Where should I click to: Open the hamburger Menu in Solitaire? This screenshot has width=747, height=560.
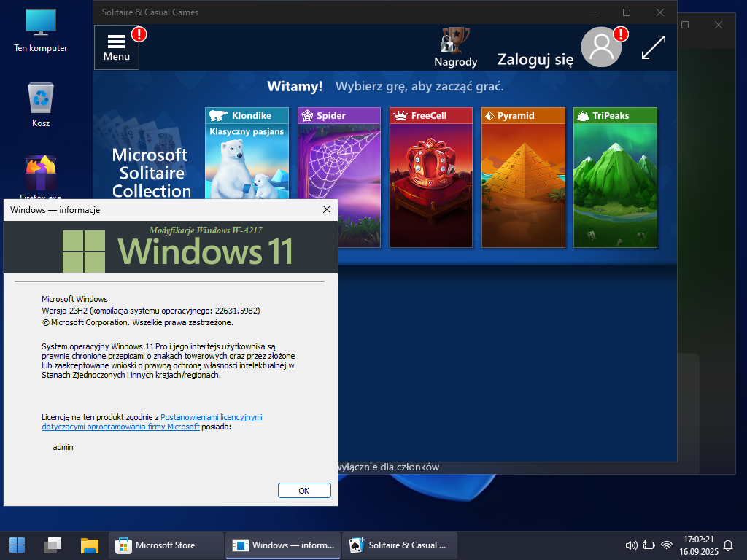click(117, 47)
